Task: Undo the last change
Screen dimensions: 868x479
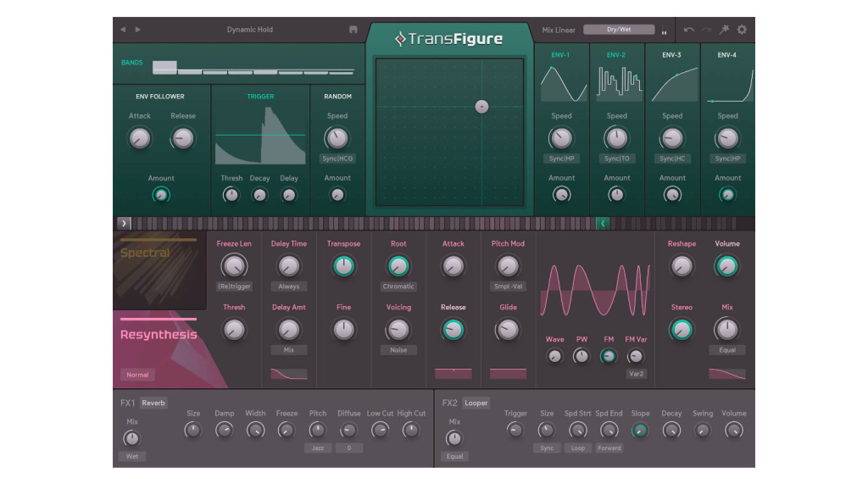Action: coord(688,30)
